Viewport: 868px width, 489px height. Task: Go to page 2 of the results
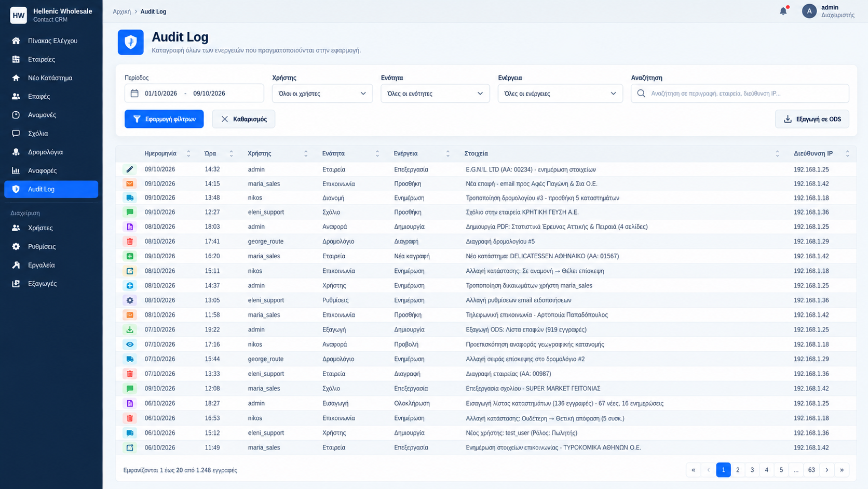pos(738,470)
